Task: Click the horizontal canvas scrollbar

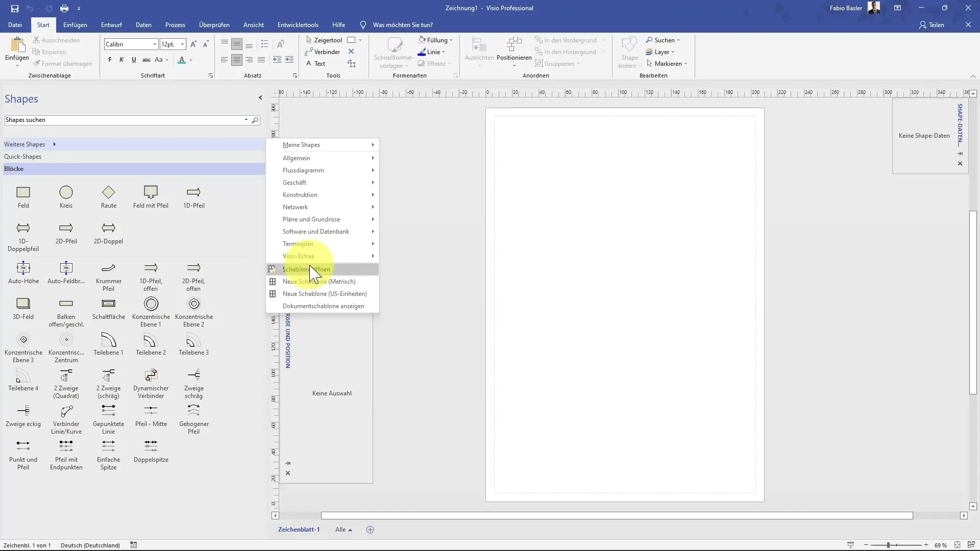Action: coord(617,516)
